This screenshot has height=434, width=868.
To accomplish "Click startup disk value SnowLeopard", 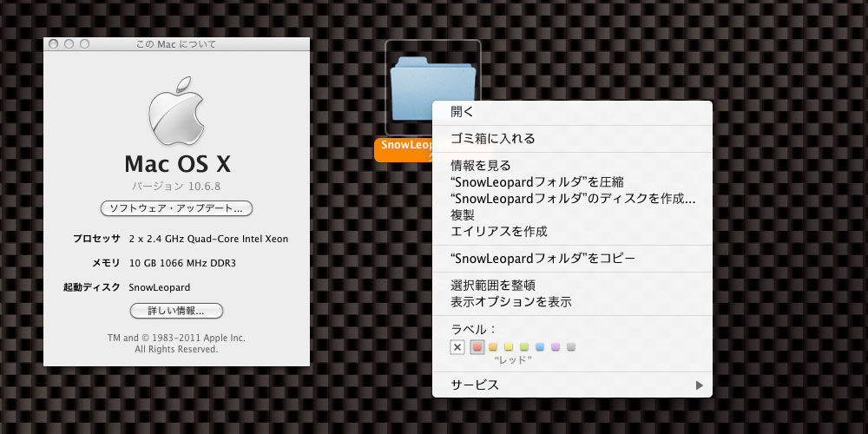I will [160, 287].
